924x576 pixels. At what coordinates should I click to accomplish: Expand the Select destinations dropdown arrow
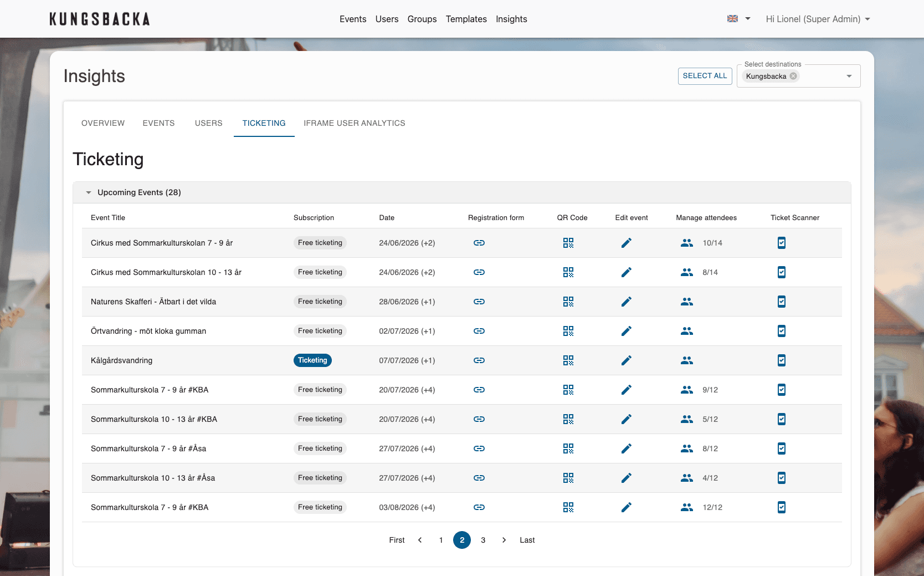tap(849, 77)
